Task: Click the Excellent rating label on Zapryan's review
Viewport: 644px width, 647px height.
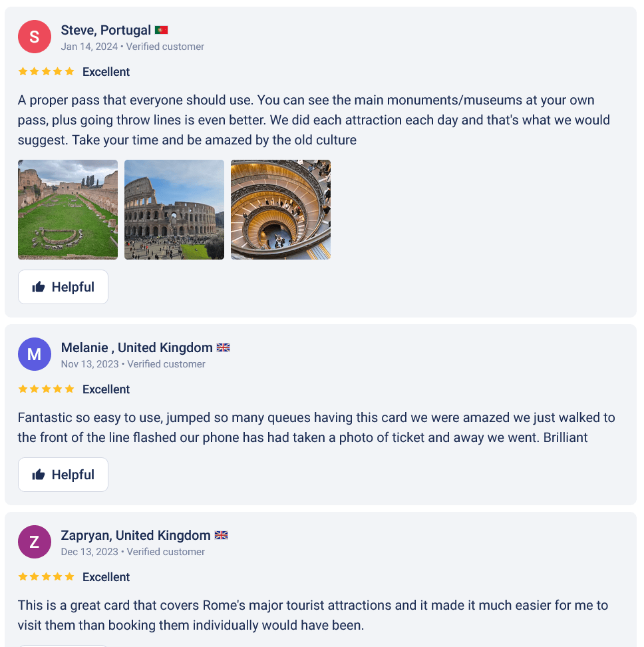Action: pos(106,576)
